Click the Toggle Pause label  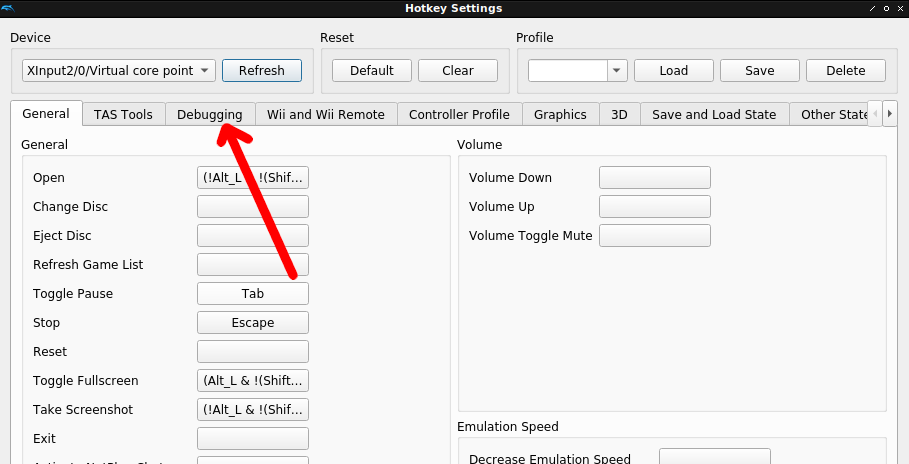click(73, 293)
